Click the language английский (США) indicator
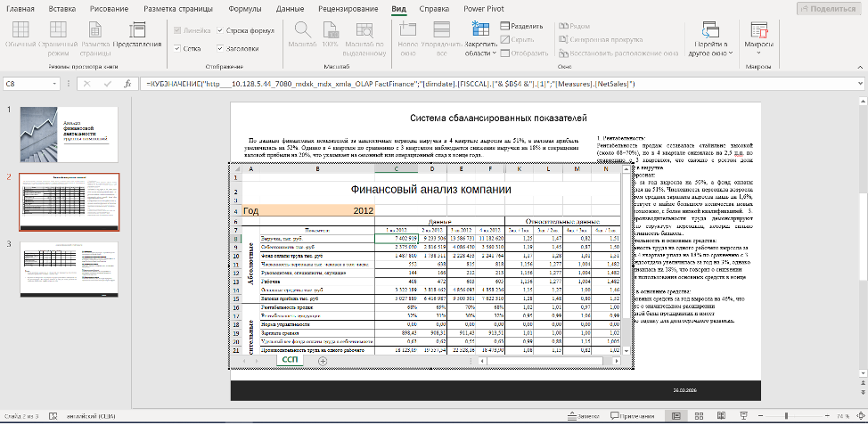Screen dimensions: 868x425 point(91,416)
